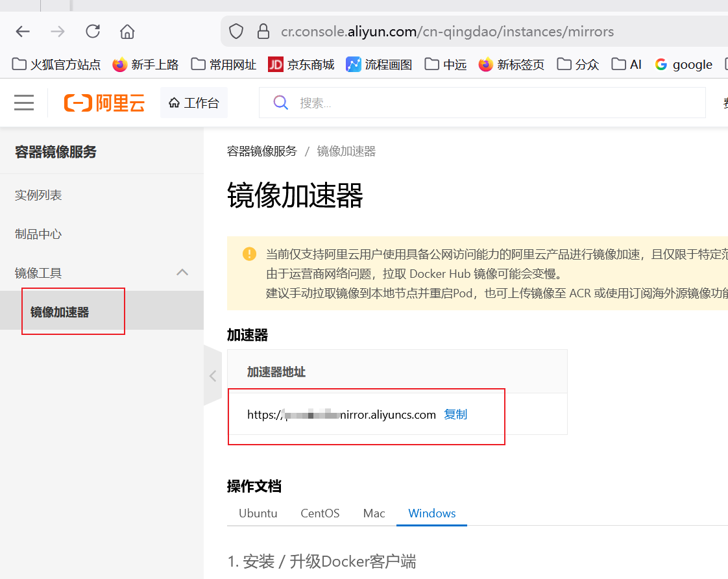Click the magnifier search icon
Viewport: 728px width, 579px height.
(x=280, y=102)
